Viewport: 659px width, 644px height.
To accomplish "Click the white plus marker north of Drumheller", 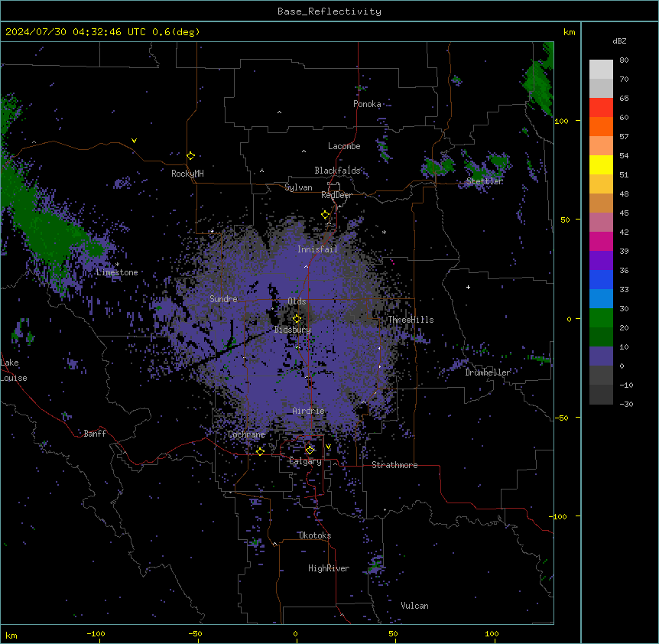I will pos(468,287).
